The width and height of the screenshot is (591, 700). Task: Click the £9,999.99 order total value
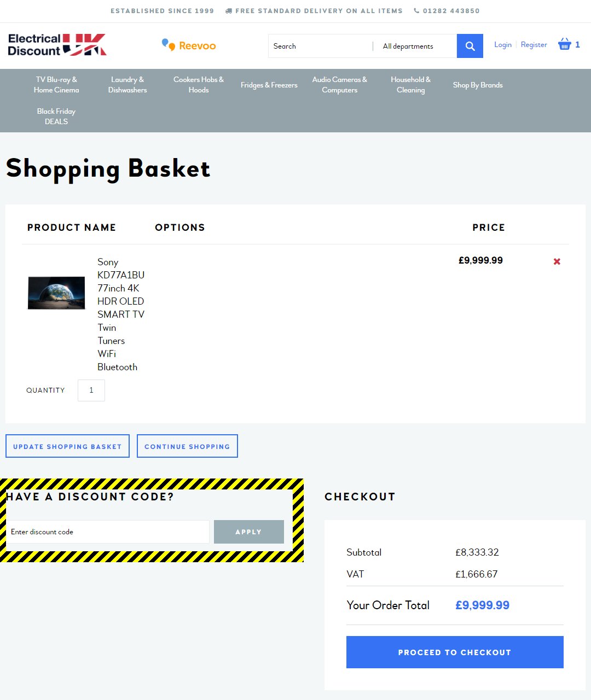[482, 605]
